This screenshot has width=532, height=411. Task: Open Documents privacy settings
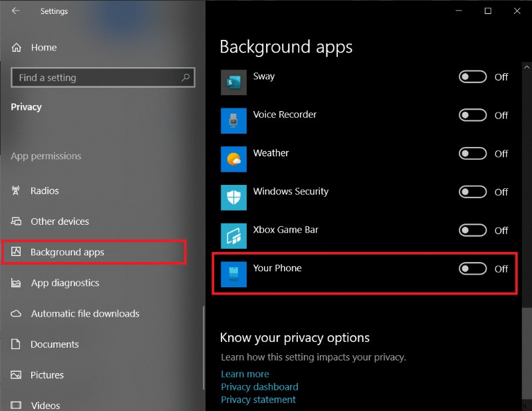55,344
